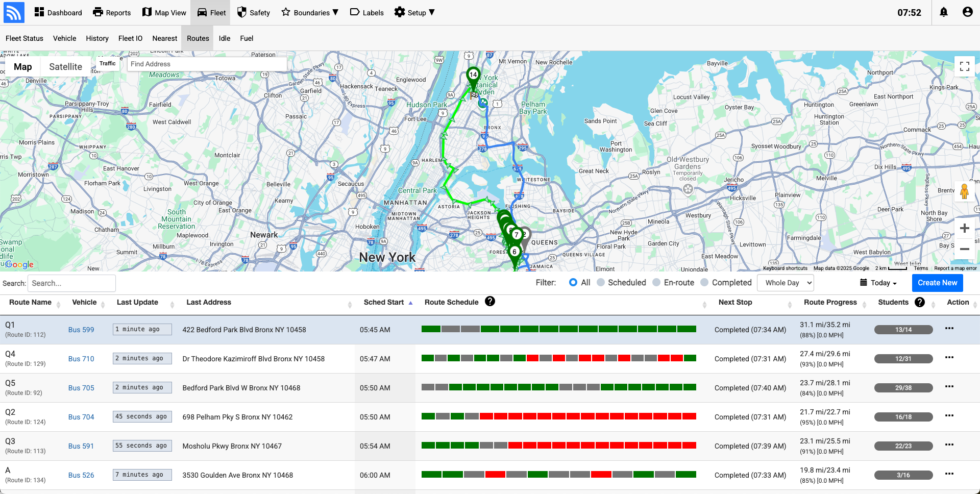Open Bus 710 vehicle link
The width and height of the screenshot is (980, 494).
coord(81,359)
